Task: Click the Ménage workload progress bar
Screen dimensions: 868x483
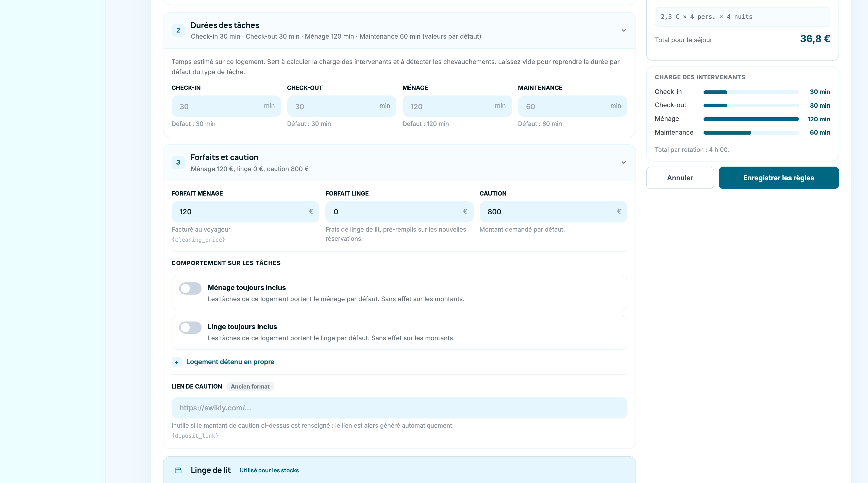Action: (751, 119)
